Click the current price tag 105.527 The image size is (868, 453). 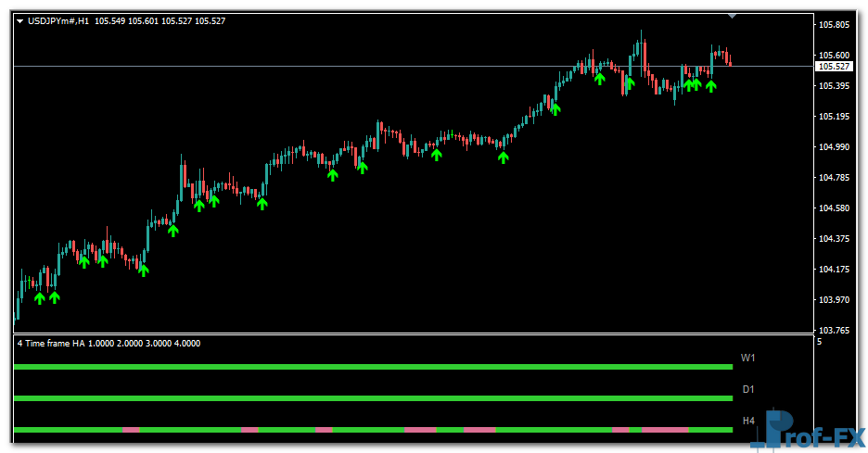[833, 67]
